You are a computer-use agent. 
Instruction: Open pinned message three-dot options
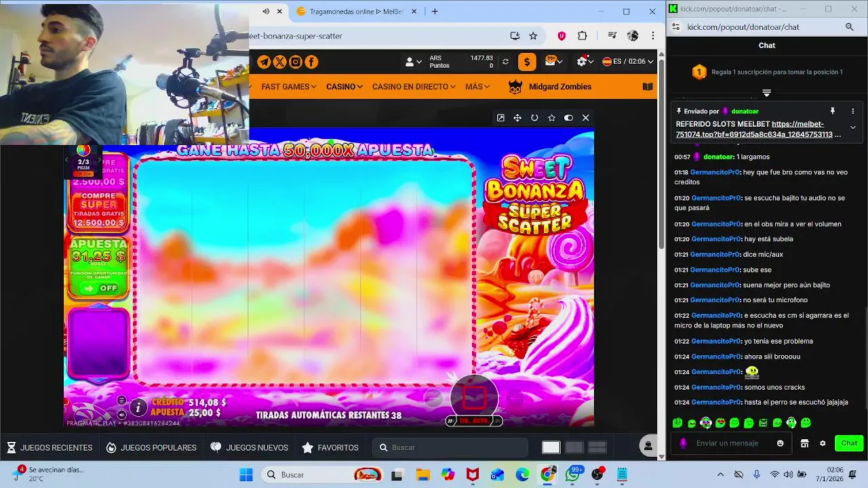tap(853, 111)
